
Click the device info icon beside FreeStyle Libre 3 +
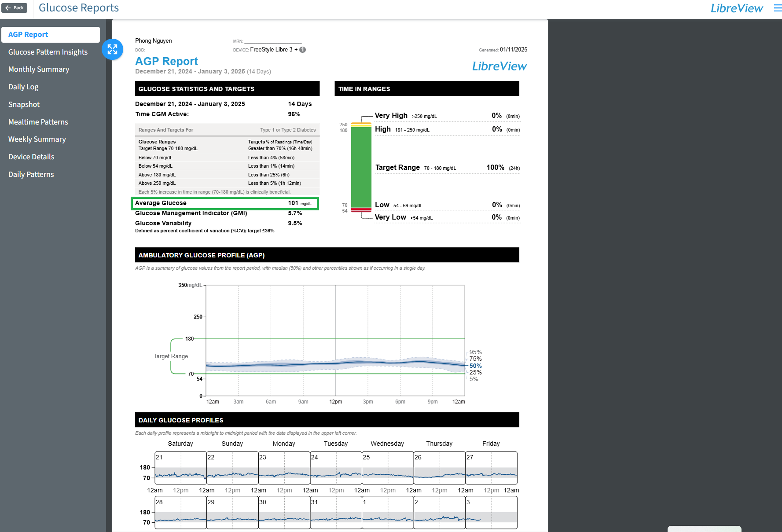pyautogui.click(x=303, y=50)
